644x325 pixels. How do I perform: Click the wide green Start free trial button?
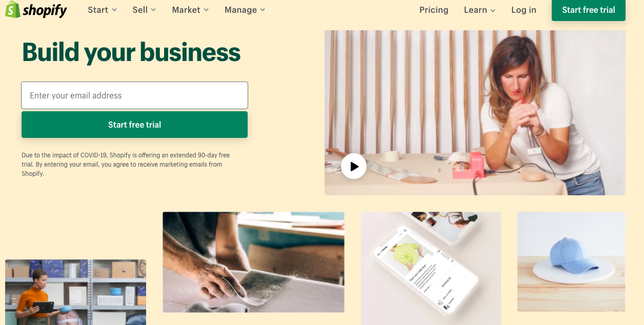pyautogui.click(x=134, y=125)
